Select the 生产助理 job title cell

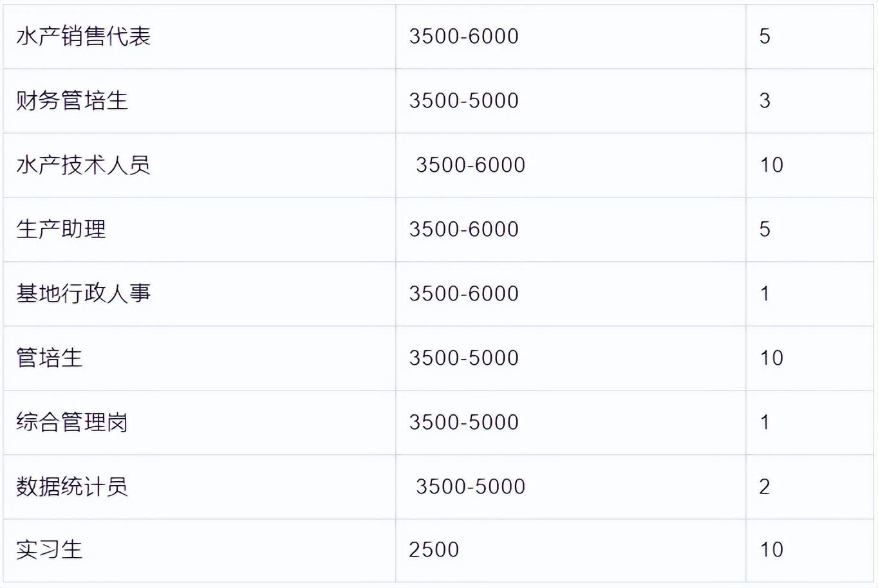click(x=61, y=230)
